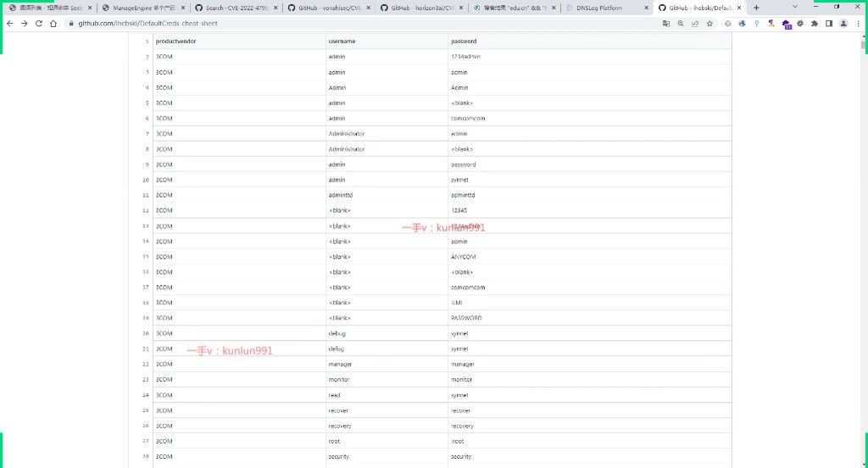The width and height of the screenshot is (868, 468).
Task: Click the password cell in row 9
Action: (x=590, y=164)
